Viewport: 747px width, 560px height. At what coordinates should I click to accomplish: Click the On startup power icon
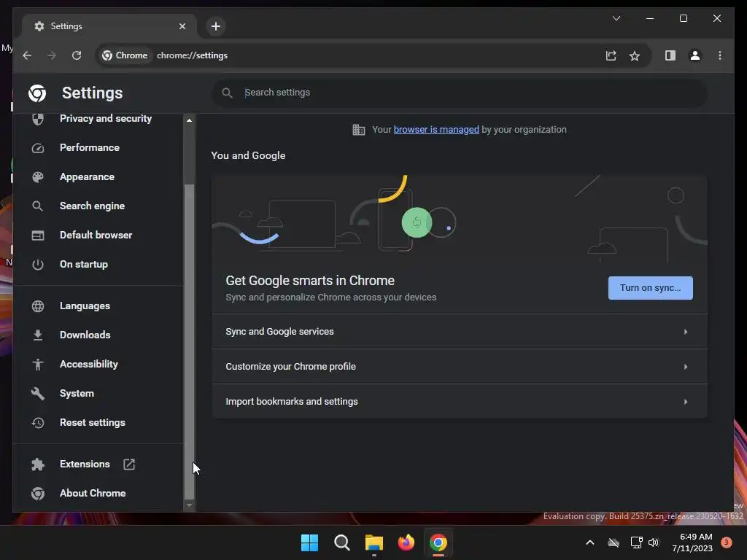click(38, 264)
